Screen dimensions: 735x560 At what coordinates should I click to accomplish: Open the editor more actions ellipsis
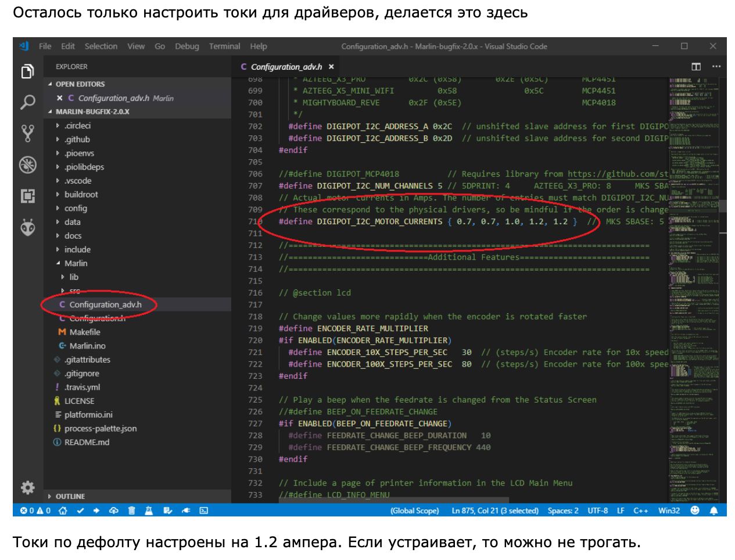[x=716, y=67]
